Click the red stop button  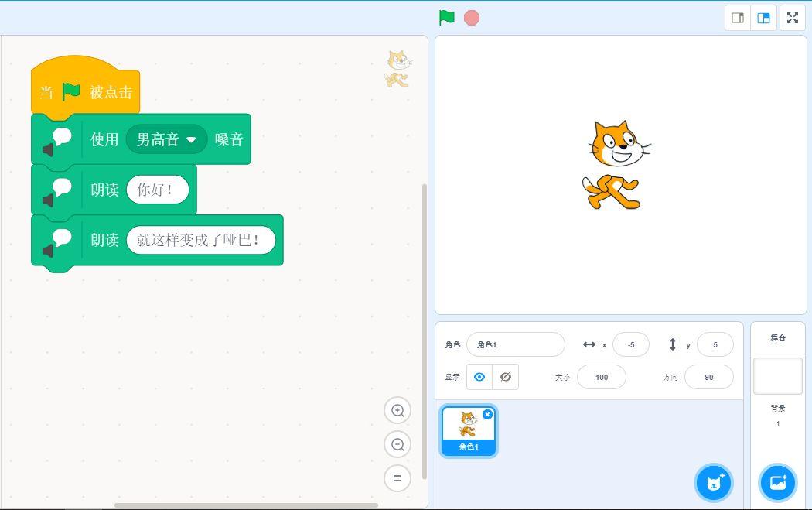pos(471,18)
